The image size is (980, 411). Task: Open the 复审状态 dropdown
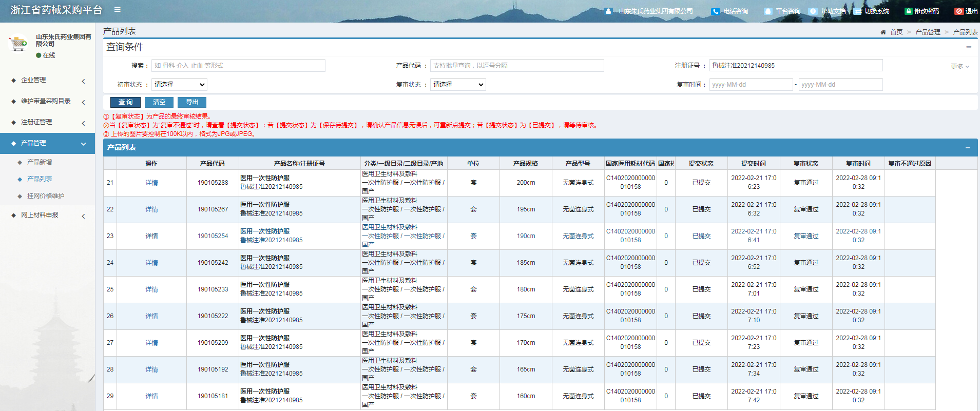pyautogui.click(x=458, y=85)
